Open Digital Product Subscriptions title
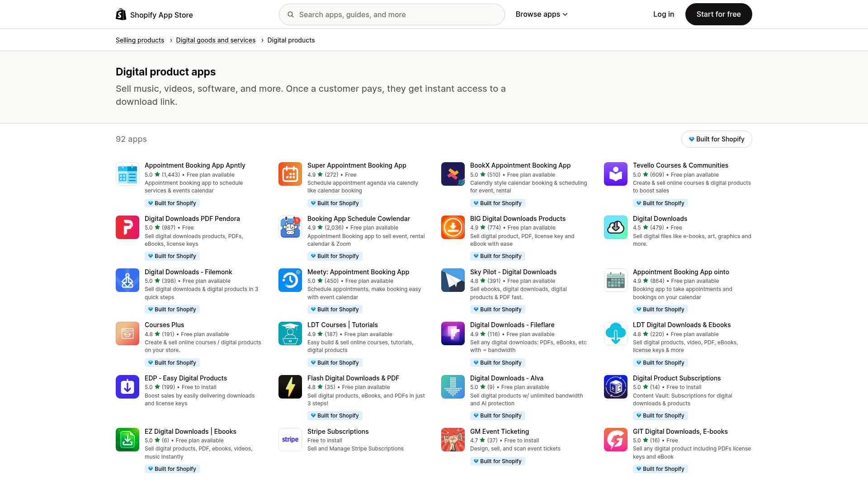This screenshot has width=868, height=488. coord(677,378)
